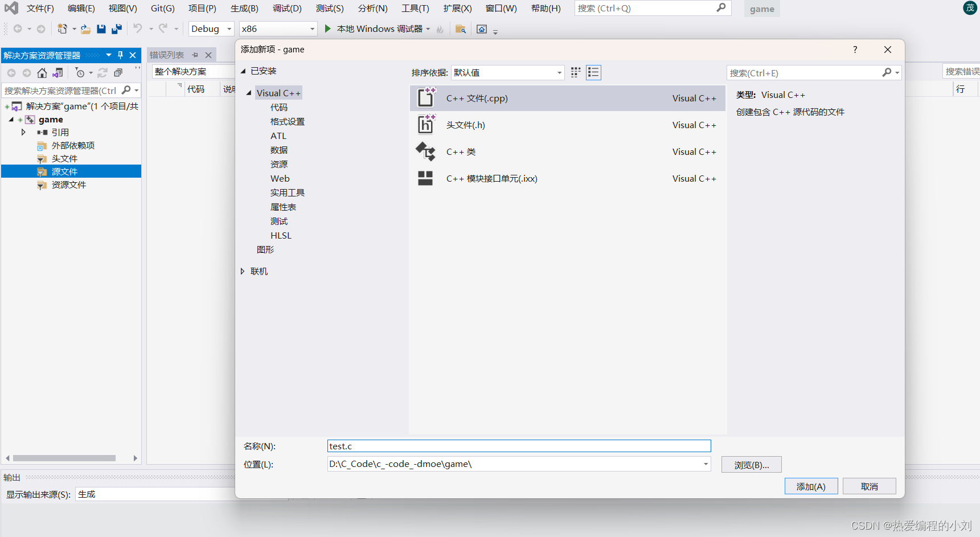Select the C++ 类 template
Image resolution: width=980 pixels, height=537 pixels.
pyautogui.click(x=567, y=151)
